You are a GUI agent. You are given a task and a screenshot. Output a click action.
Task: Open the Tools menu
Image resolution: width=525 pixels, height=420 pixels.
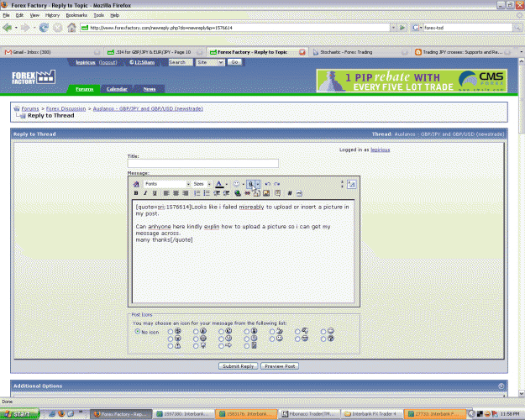(99, 15)
